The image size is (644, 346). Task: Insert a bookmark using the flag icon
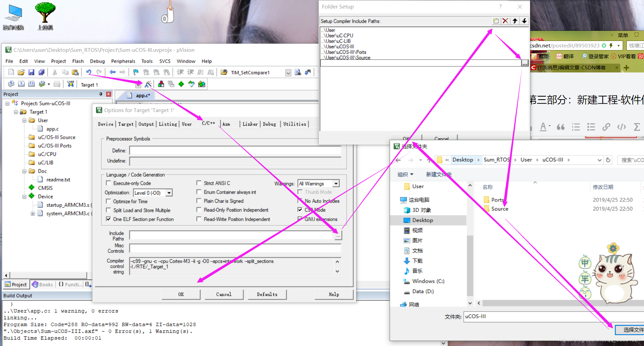136,72
